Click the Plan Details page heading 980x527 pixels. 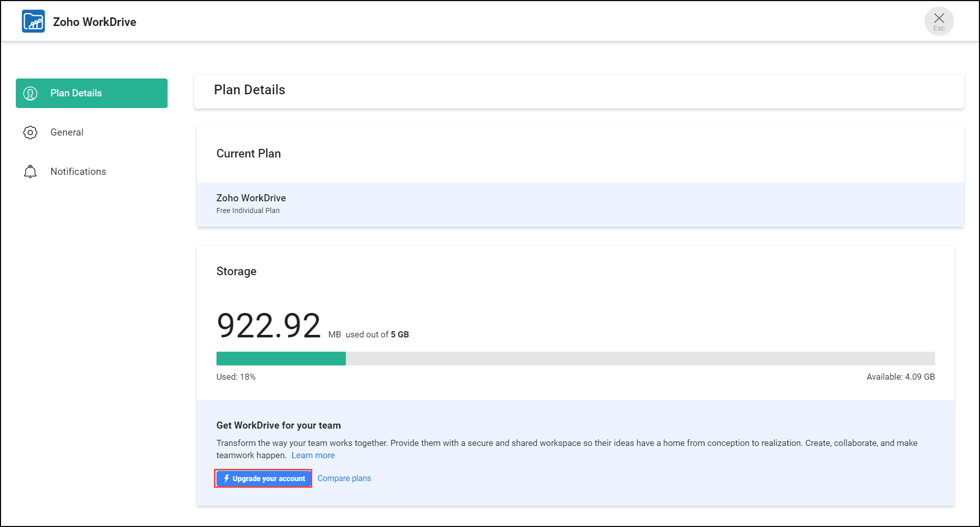point(250,90)
